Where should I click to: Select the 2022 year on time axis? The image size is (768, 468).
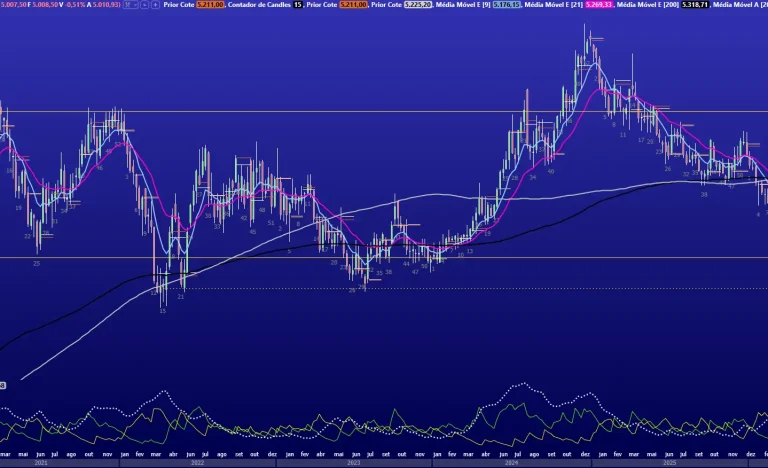coord(197,463)
